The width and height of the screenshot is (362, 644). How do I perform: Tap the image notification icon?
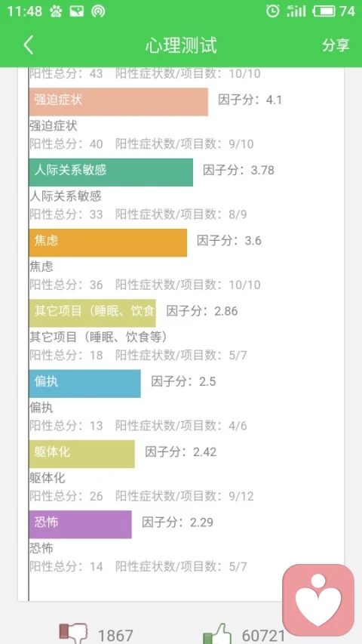(x=77, y=11)
